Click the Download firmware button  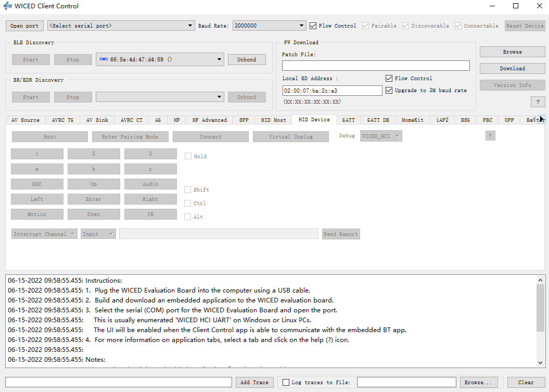pos(512,68)
